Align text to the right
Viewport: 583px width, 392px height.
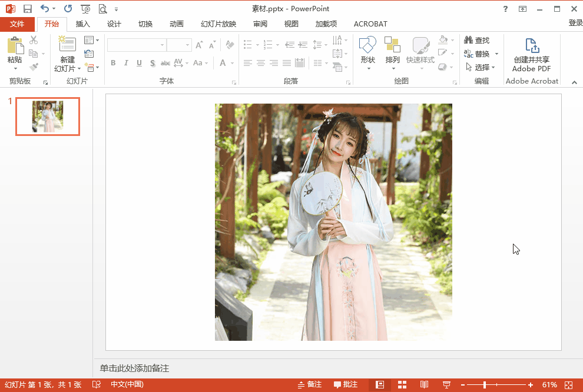[x=274, y=63]
